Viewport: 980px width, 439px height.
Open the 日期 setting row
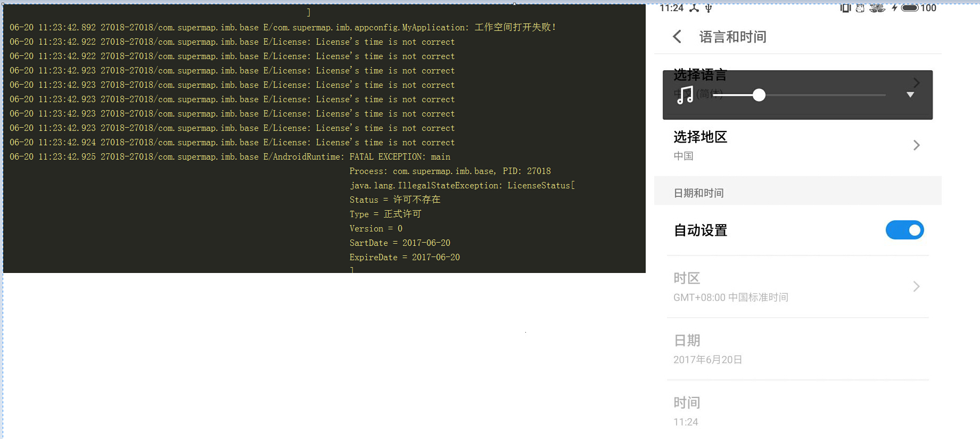(x=797, y=349)
